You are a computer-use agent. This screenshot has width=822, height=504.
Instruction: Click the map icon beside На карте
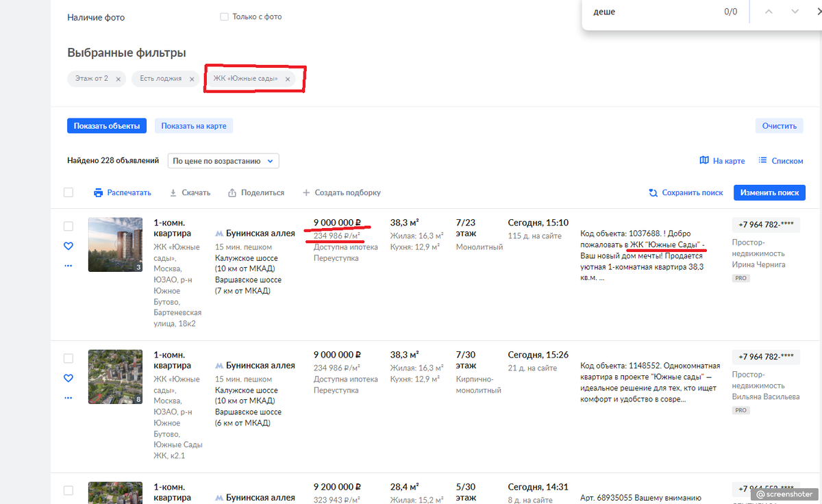coord(704,161)
